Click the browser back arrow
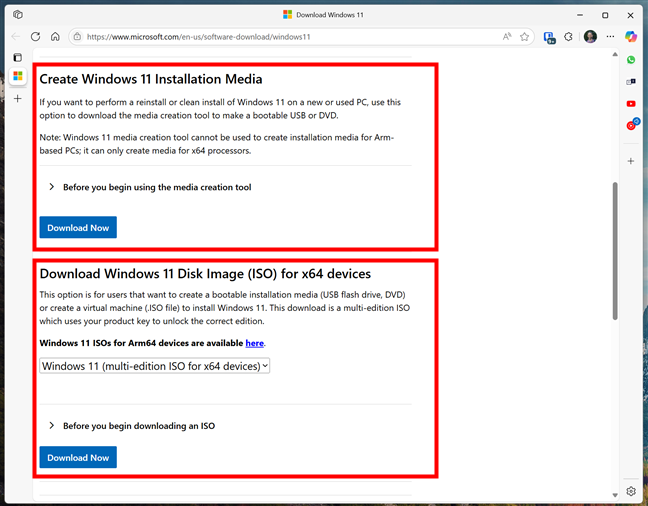The height and width of the screenshot is (506, 648). pos(16,37)
